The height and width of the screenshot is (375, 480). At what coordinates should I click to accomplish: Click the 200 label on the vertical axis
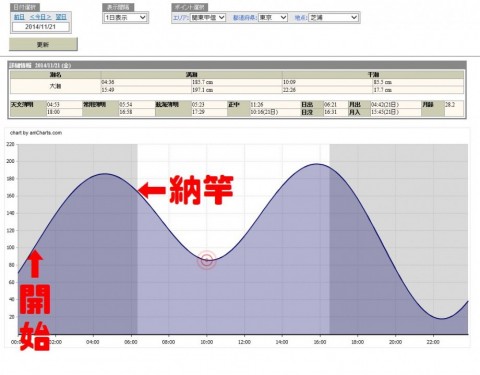[11, 161]
